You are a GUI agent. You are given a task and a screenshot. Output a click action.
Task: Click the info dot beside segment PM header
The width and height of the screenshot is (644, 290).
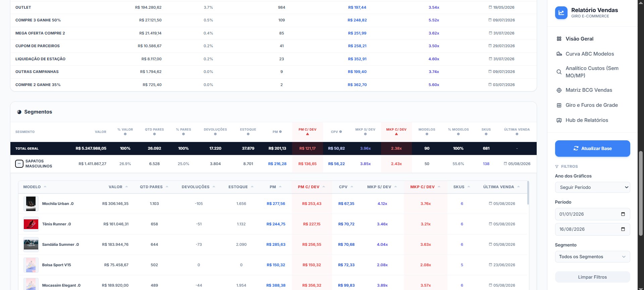pos(280,132)
